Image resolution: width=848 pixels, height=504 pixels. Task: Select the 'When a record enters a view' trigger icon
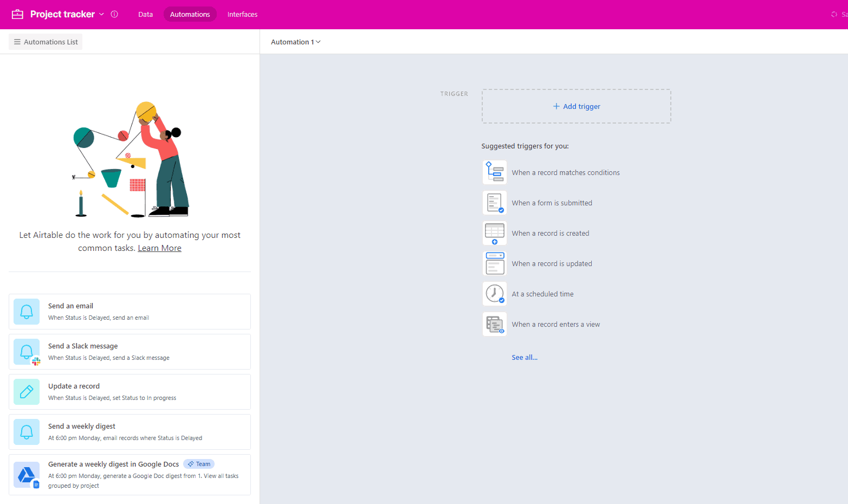click(x=495, y=324)
